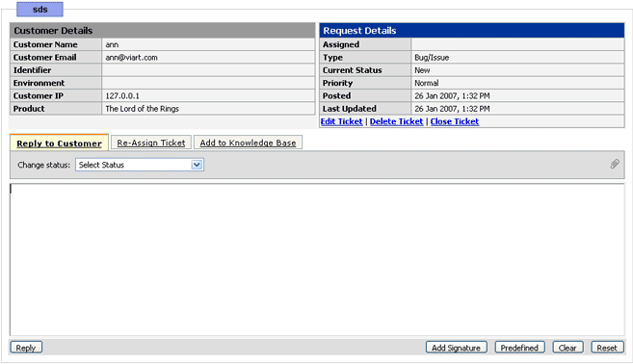
Task: Click the Customer Details header
Action: [x=162, y=31]
